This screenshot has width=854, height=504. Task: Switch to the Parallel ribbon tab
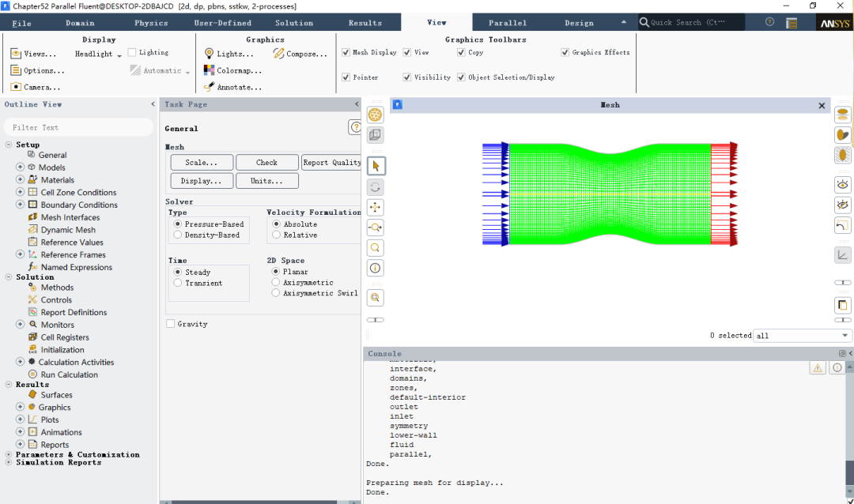pyautogui.click(x=508, y=23)
